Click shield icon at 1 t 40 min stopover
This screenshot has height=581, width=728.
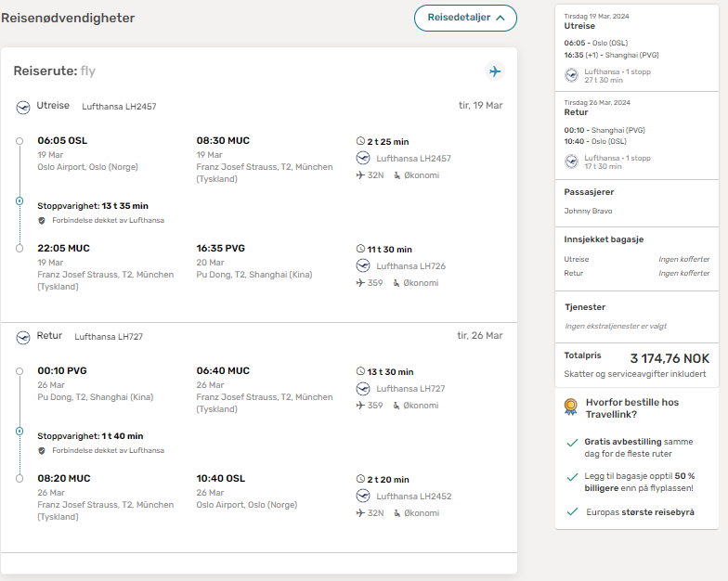(x=42, y=451)
